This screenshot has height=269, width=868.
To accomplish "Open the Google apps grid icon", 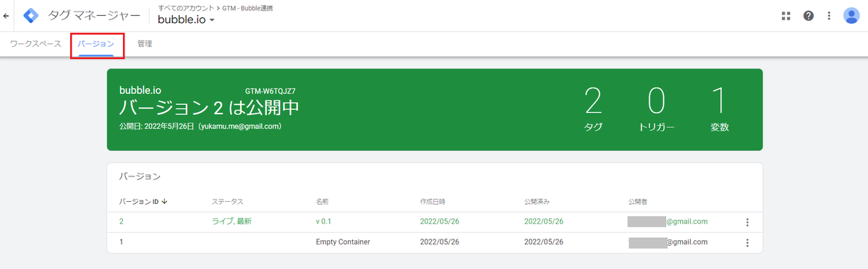I will [x=786, y=15].
